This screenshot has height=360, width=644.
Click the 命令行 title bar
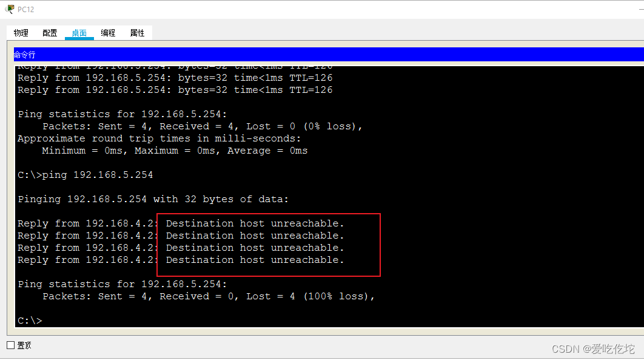329,55
